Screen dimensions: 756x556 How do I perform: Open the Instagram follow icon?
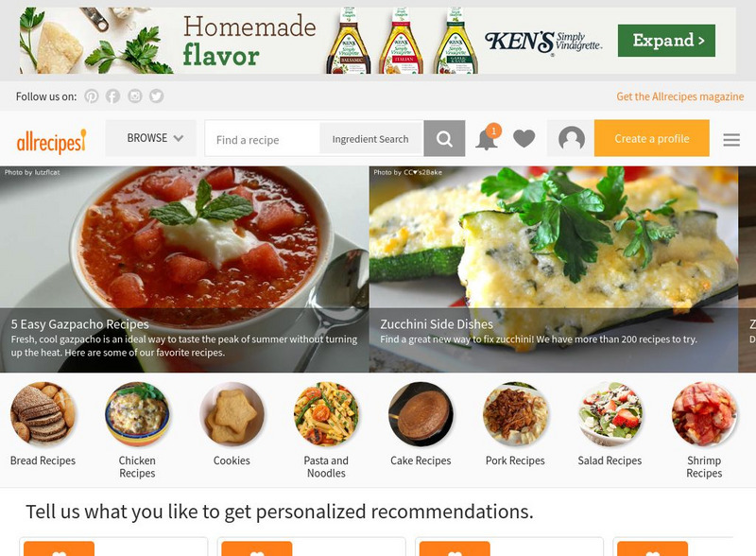135,96
